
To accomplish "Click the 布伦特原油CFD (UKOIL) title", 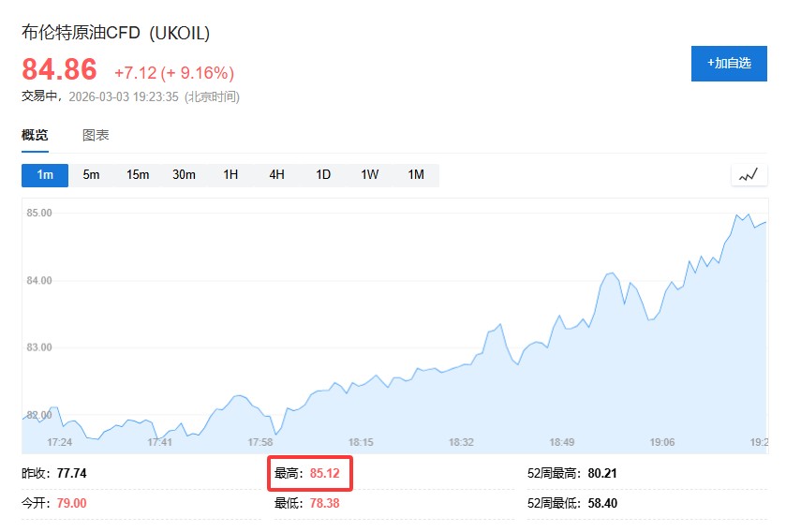I will click(116, 34).
